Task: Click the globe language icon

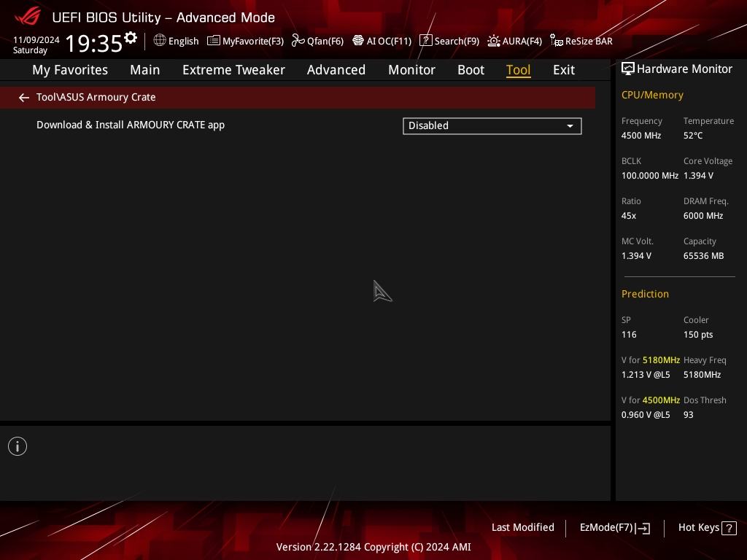Action: (x=160, y=41)
